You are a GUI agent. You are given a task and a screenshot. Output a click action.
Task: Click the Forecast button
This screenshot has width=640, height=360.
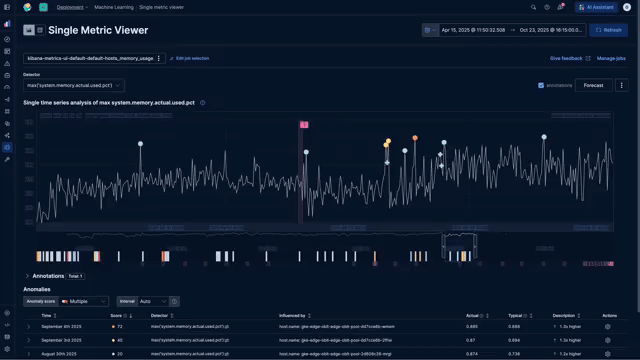coord(593,85)
